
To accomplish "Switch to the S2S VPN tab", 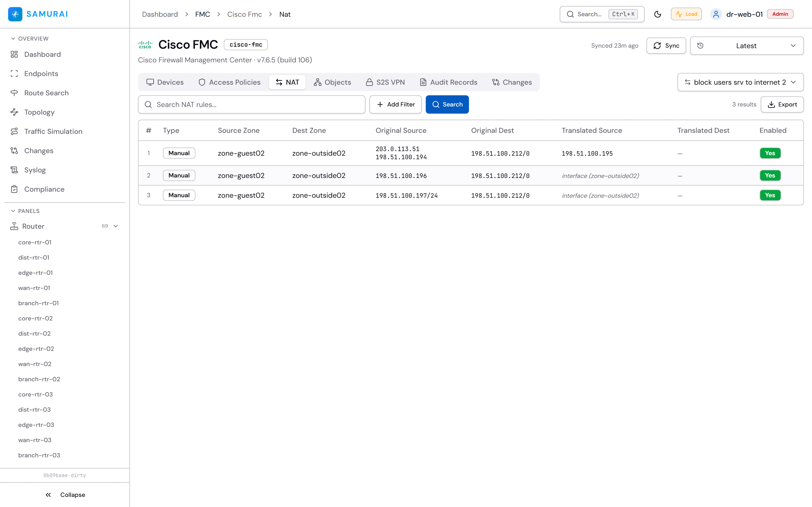I will pyautogui.click(x=385, y=82).
